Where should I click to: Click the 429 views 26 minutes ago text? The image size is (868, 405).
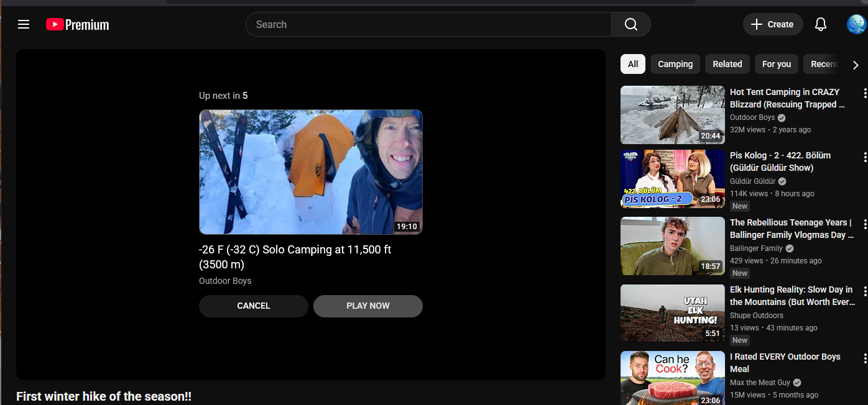click(776, 261)
